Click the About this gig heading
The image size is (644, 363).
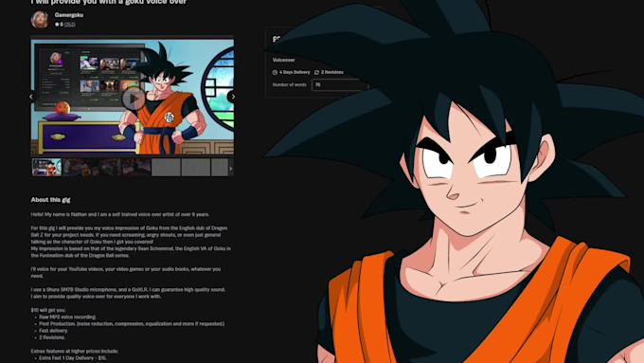click(50, 200)
